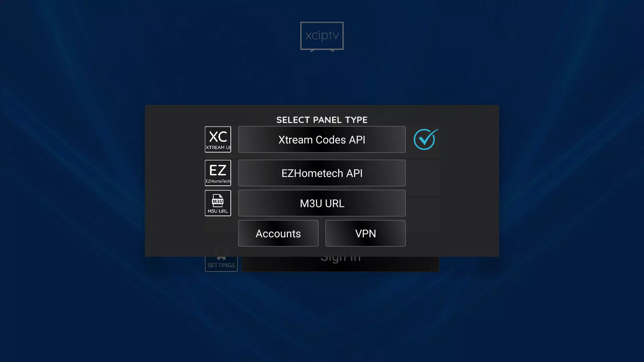Select M3U URL panel type
This screenshot has width=644, height=362.
(x=322, y=203)
